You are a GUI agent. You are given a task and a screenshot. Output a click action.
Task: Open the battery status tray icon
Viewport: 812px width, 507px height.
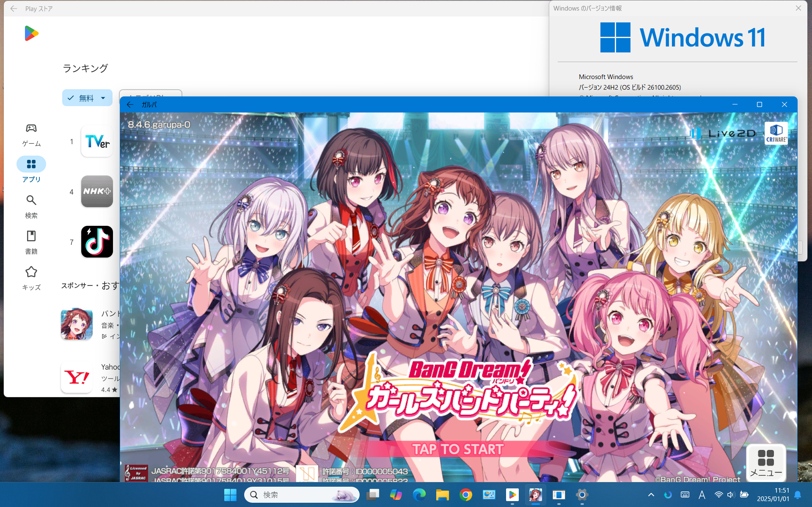pos(744,495)
